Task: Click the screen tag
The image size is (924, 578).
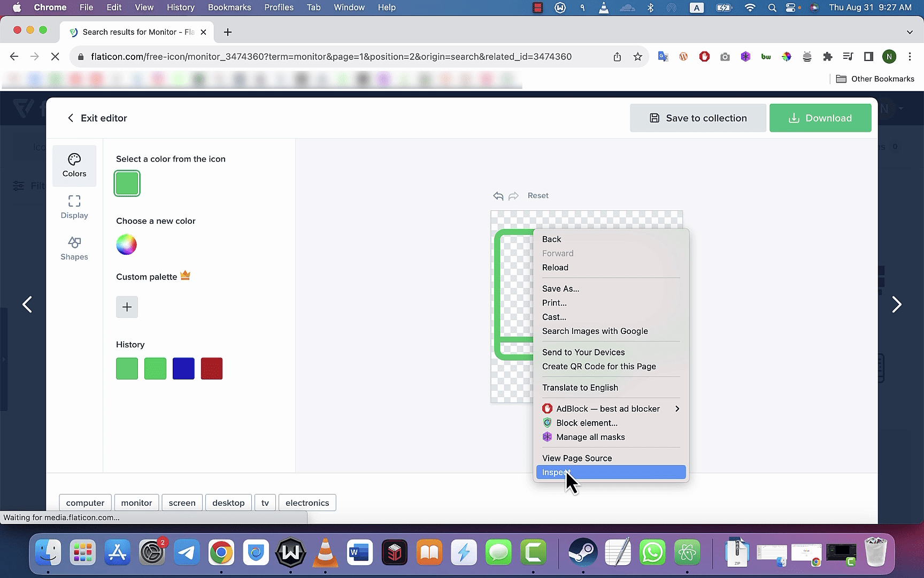Action: coord(182,503)
